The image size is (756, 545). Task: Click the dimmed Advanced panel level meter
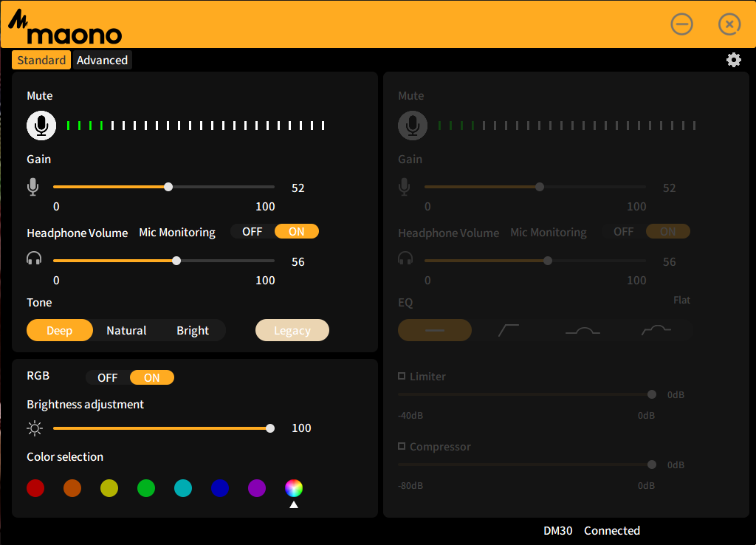567,126
